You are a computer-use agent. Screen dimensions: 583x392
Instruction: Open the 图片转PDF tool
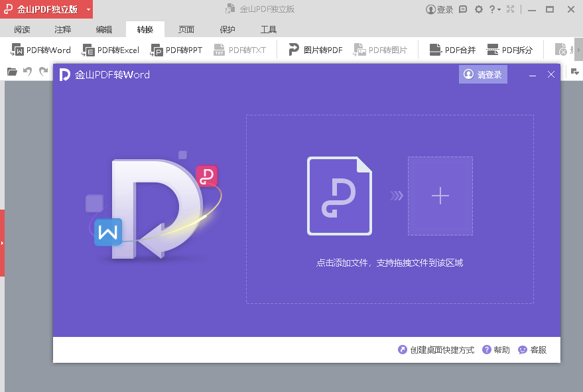click(x=315, y=50)
